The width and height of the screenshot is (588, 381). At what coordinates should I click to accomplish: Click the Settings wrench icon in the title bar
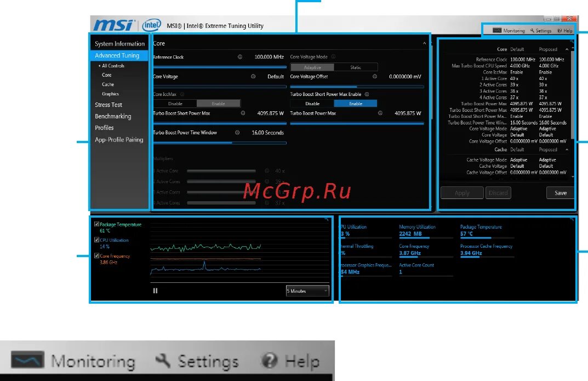pyautogui.click(x=532, y=30)
